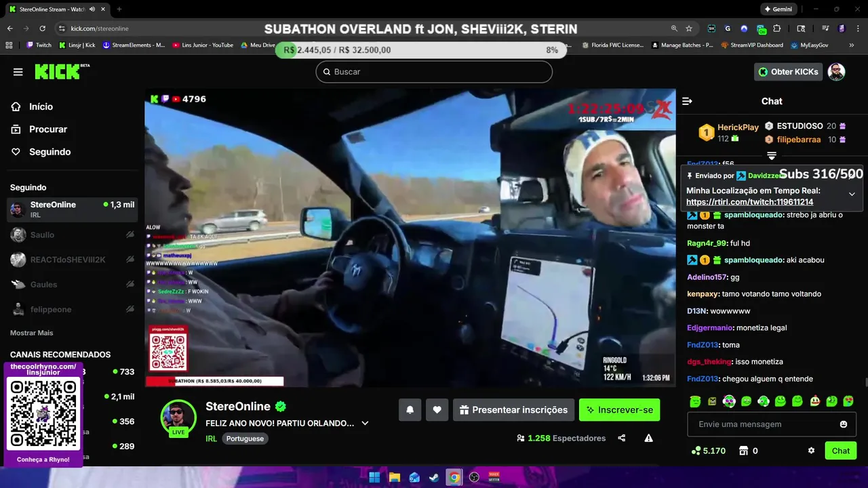Click the Gemini button in the title bar
868x488 pixels.
pyautogui.click(x=778, y=9)
